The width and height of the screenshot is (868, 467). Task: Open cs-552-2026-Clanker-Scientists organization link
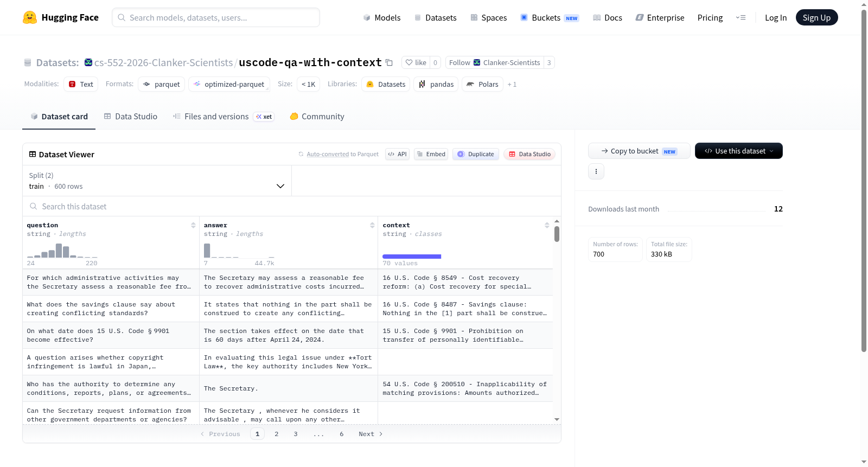[163, 62]
